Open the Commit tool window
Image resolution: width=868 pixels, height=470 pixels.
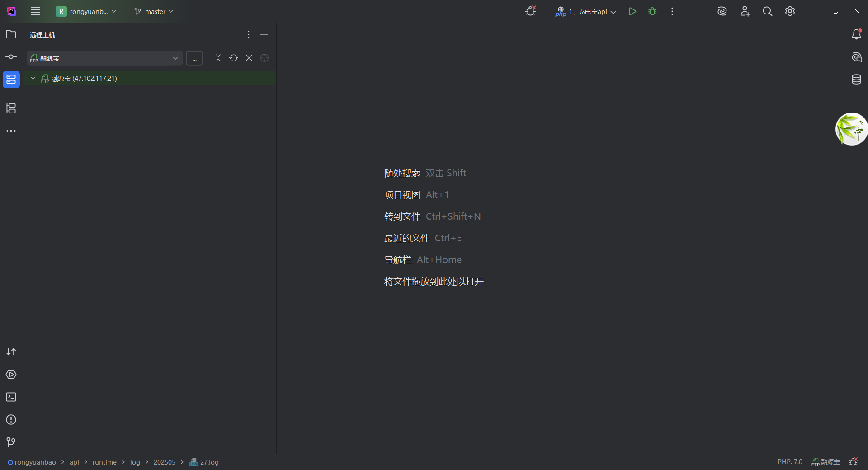click(x=11, y=57)
